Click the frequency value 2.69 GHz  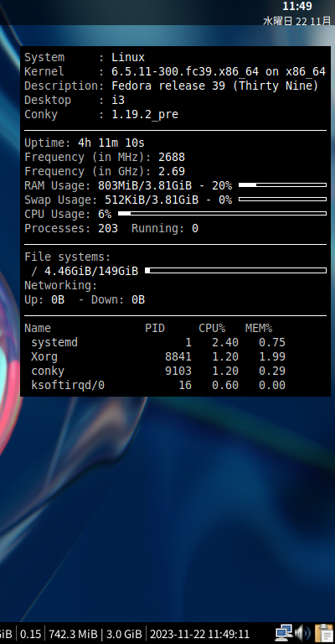(172, 171)
